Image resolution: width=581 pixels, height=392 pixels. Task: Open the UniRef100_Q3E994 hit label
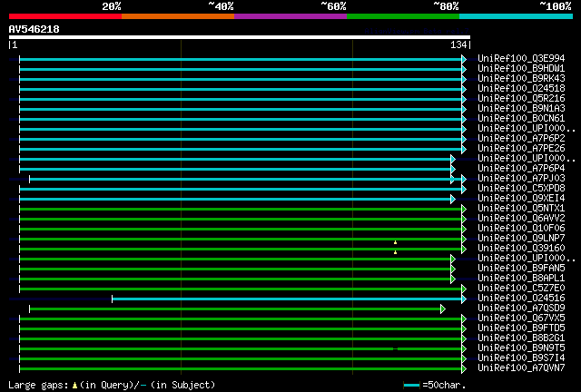521,58
